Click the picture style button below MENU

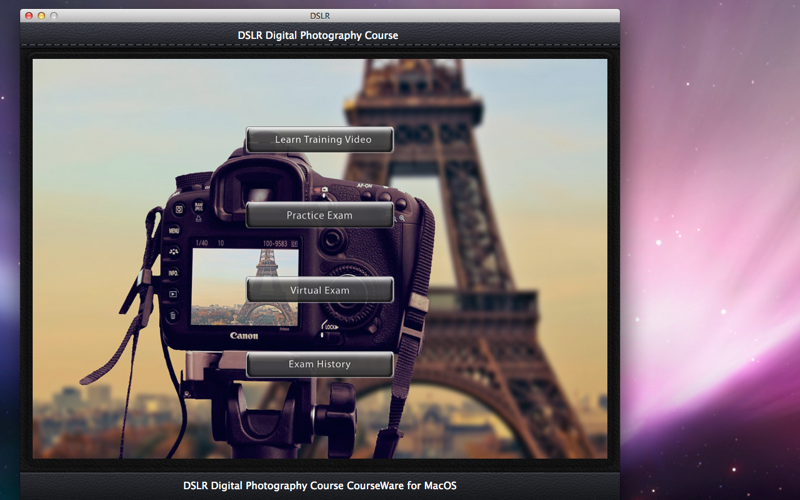[x=174, y=252]
